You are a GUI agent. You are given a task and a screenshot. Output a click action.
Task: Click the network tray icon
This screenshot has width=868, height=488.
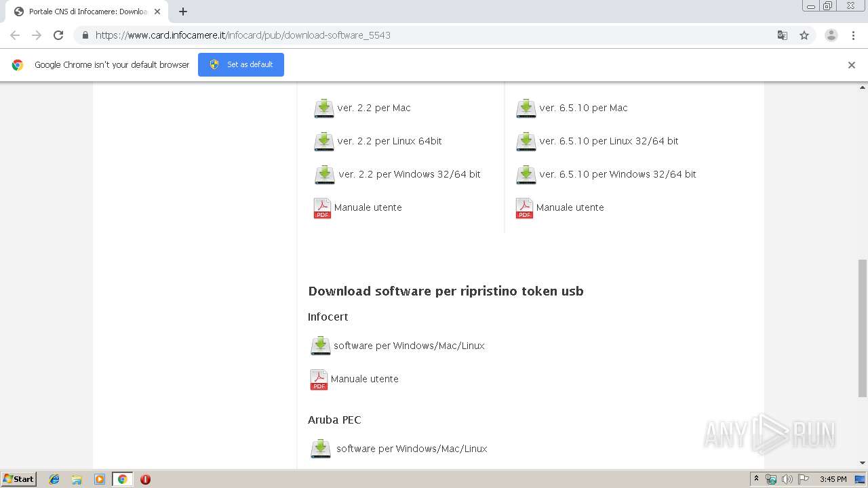click(771, 479)
